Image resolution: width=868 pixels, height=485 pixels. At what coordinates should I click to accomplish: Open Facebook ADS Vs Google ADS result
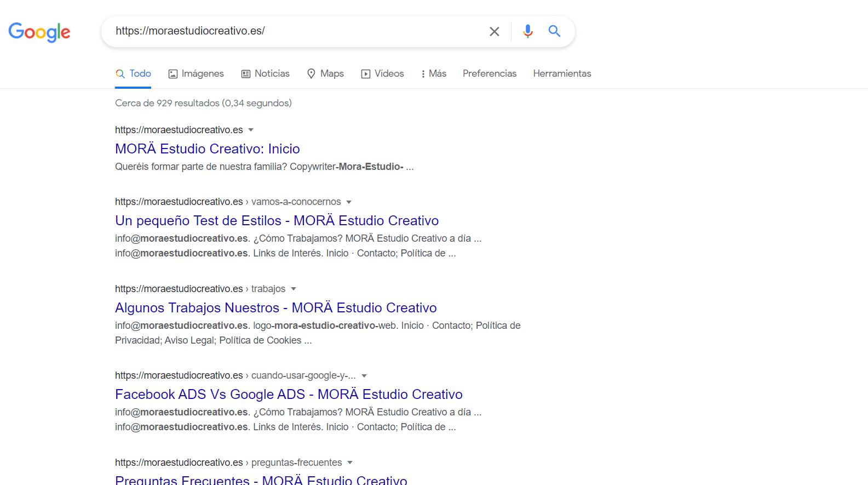[x=289, y=395]
